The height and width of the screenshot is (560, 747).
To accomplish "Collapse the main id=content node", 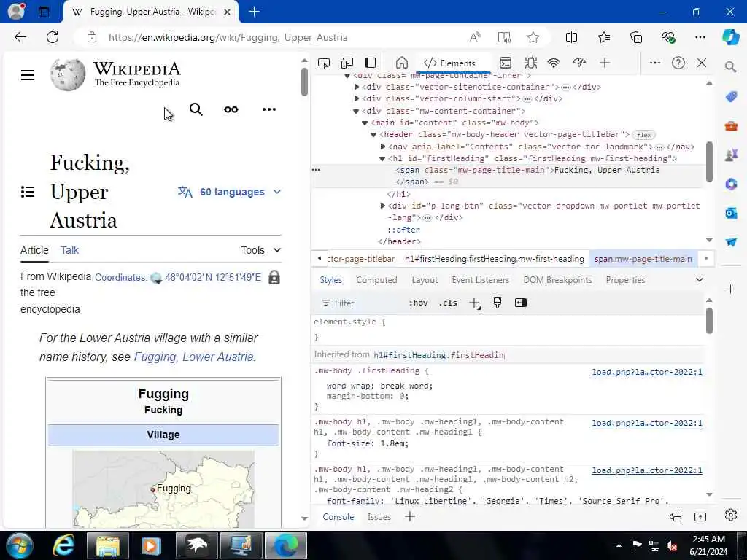I will coord(365,122).
